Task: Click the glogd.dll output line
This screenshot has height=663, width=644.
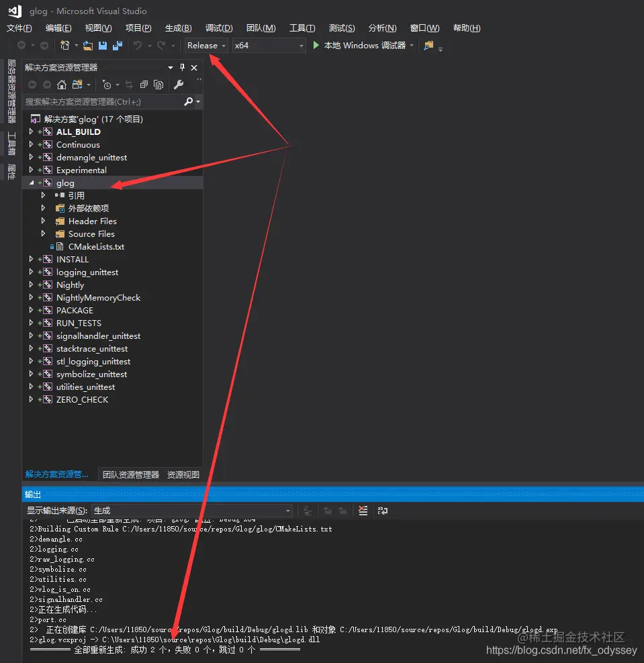Action: pos(175,640)
